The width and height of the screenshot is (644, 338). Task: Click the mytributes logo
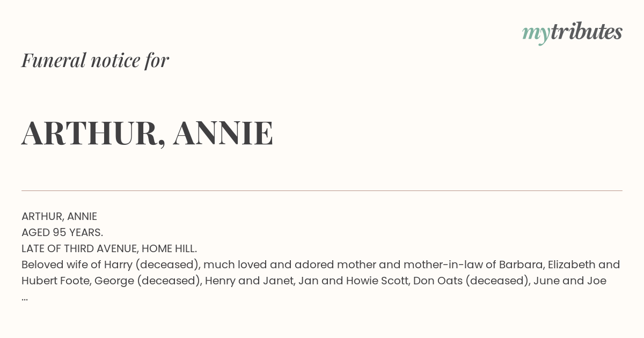coord(572,33)
